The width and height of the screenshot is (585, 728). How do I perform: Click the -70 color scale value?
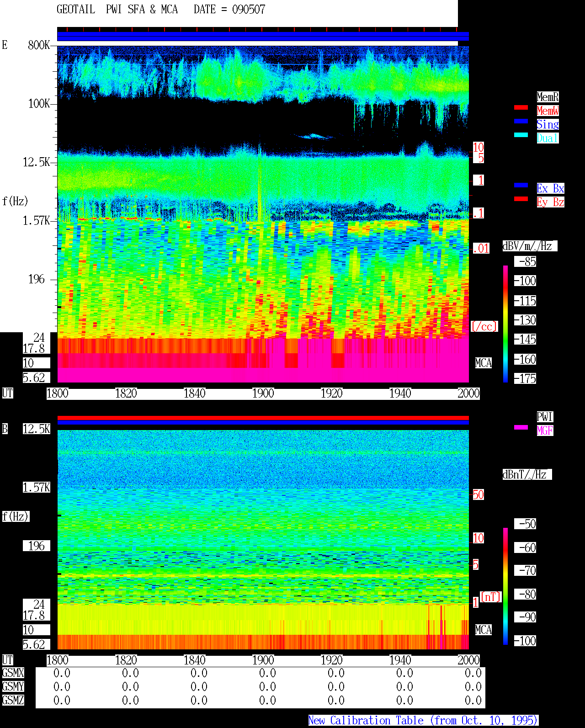525,570
